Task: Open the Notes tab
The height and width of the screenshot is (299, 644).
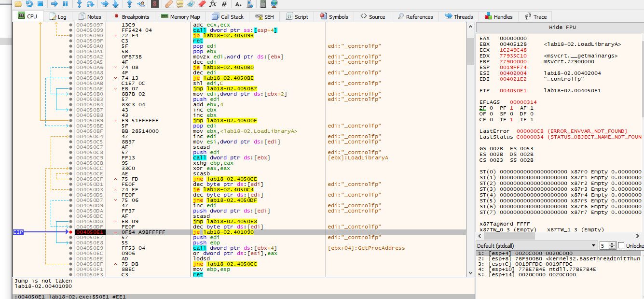Action: 90,16
